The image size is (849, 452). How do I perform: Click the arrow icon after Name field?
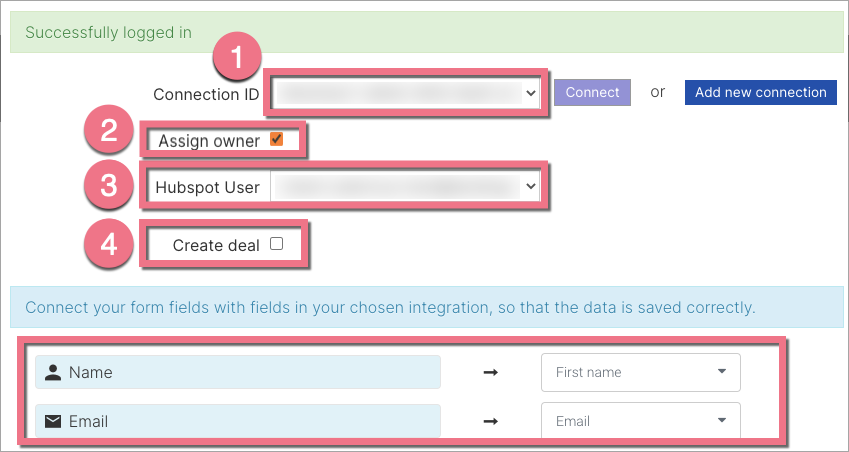click(490, 372)
